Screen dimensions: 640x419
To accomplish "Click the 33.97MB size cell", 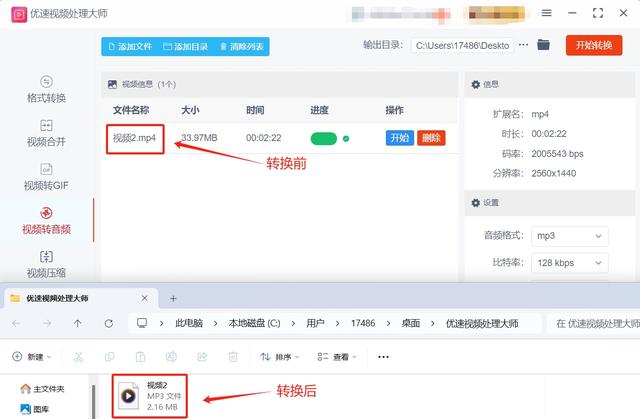I will click(199, 138).
